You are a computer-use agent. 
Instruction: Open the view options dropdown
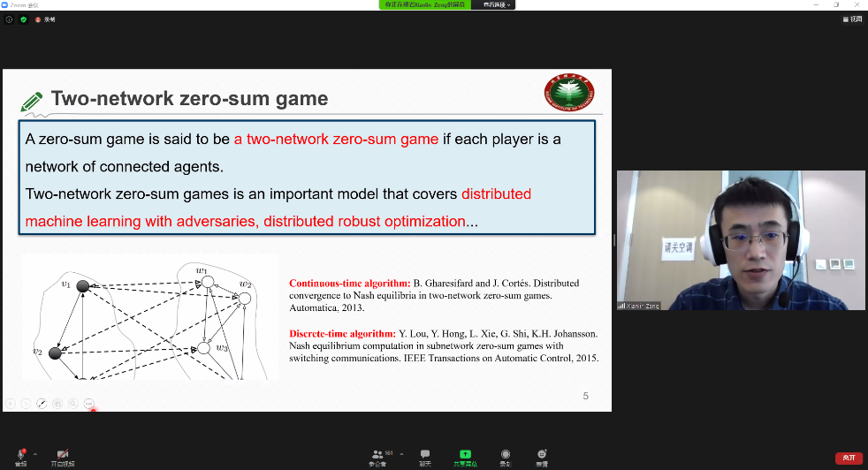852,19
